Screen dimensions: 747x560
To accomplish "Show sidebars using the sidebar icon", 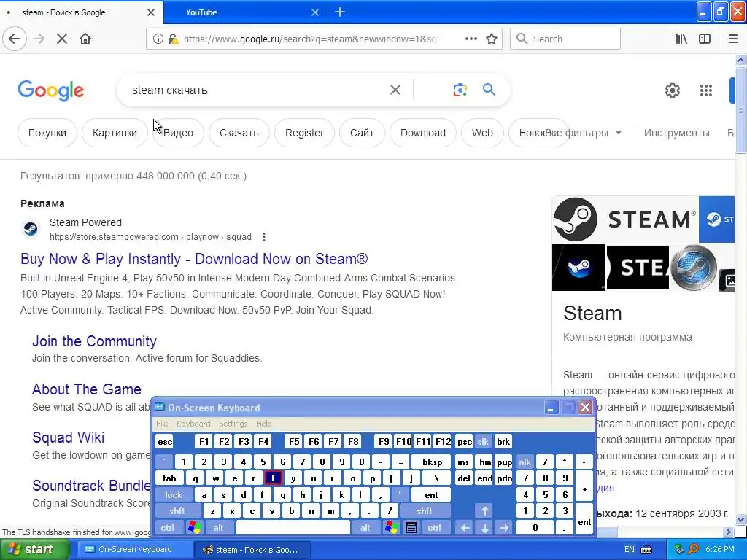I will [x=705, y=39].
